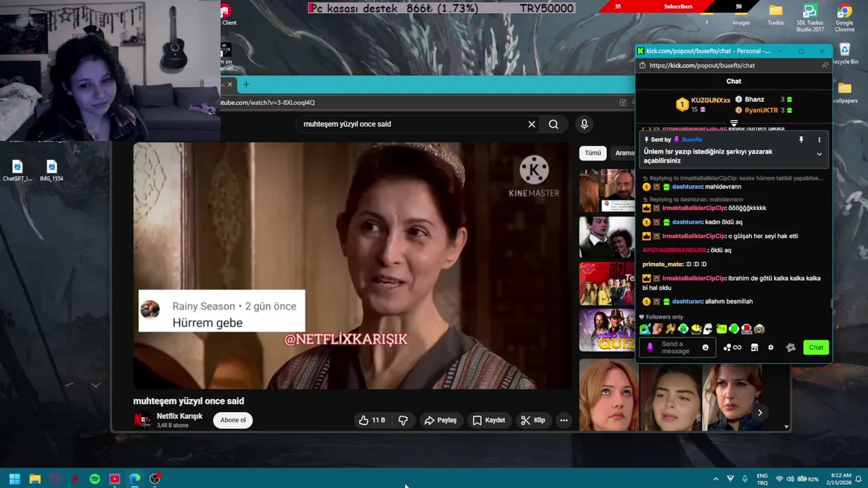The image size is (868, 488).
Task: Click the YouTube search field text
Action: (347, 124)
